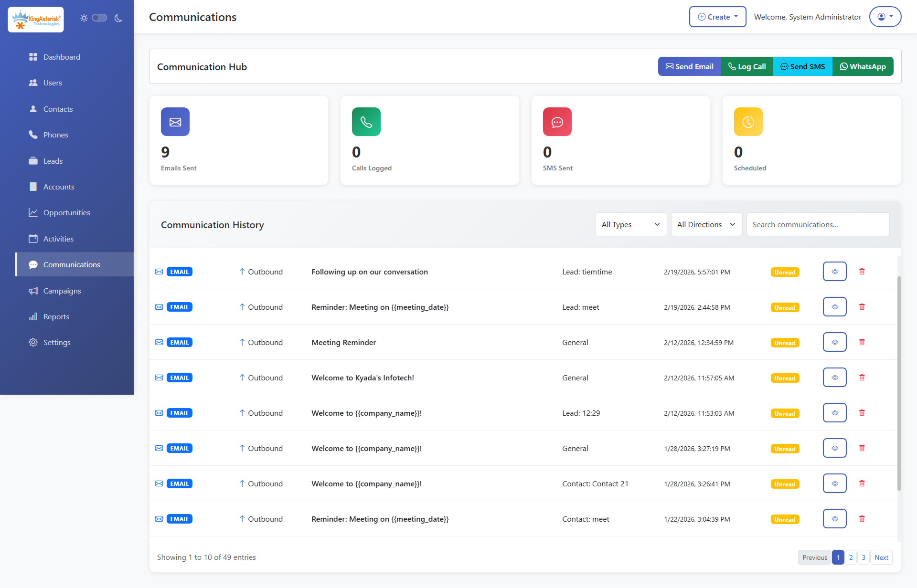Click the Send Email button
917x588 pixels.
coord(689,66)
